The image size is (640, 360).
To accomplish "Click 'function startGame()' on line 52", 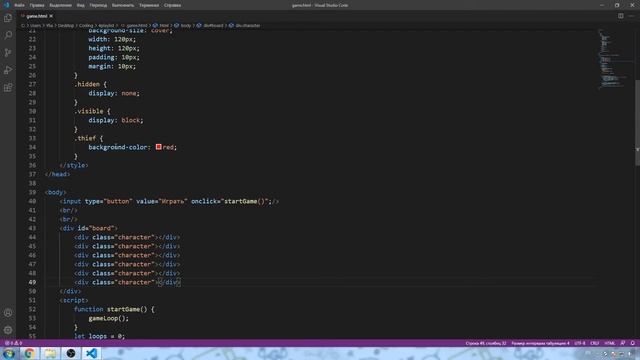I will 110,309.
